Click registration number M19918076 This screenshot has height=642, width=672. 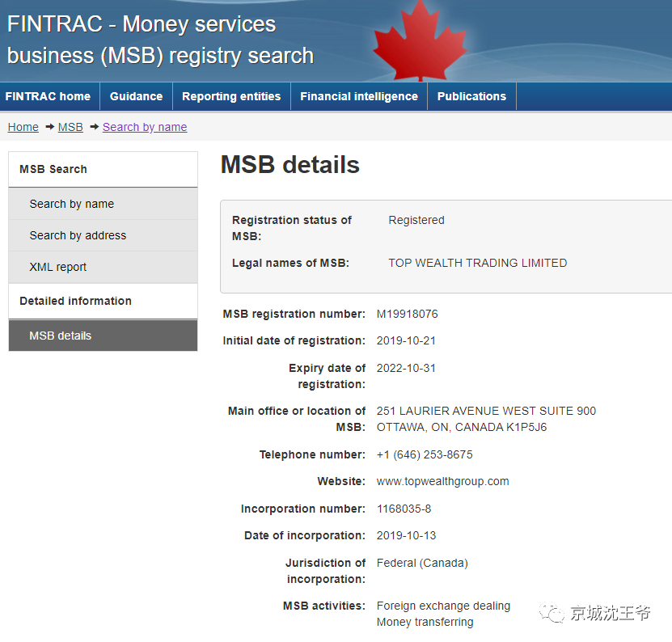click(407, 315)
